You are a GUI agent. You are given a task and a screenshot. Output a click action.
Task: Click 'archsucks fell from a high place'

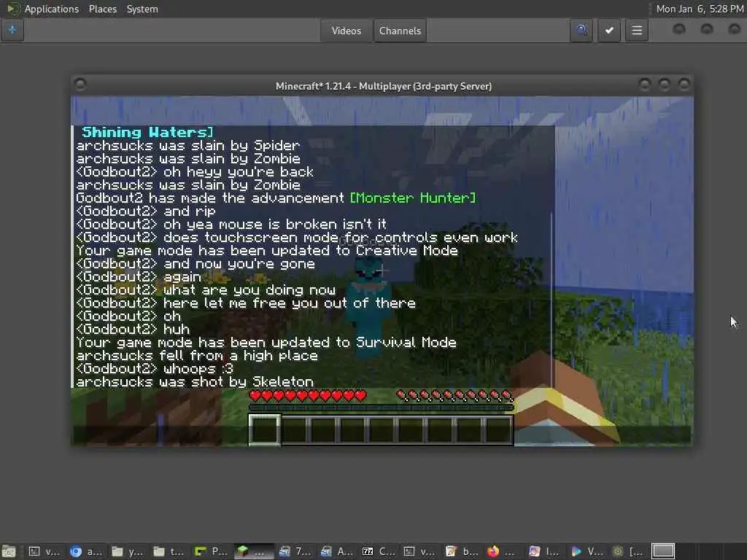pos(197,355)
